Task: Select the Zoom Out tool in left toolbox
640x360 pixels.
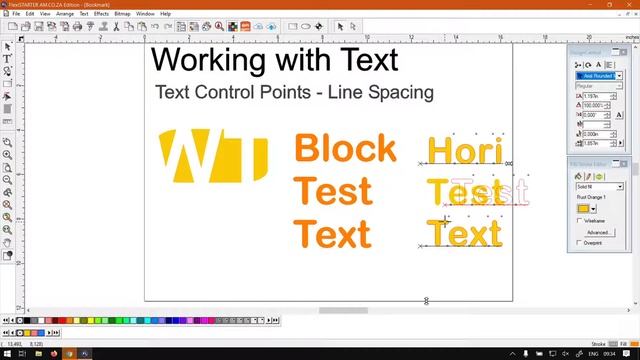Action: 7,180
